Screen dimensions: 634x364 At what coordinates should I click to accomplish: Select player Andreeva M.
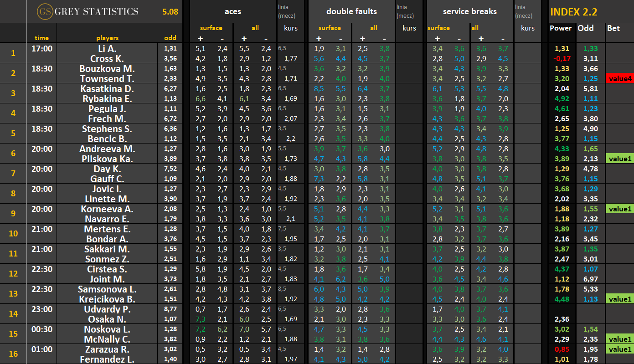click(107, 149)
